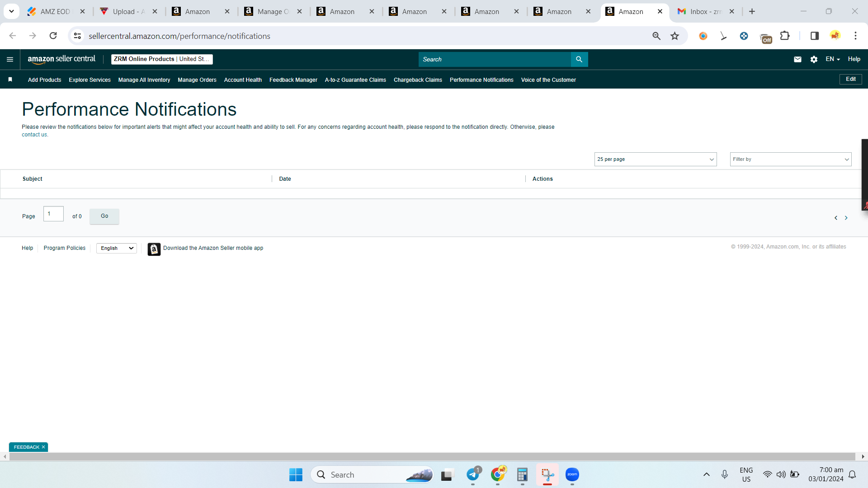
Task: Open a new browser tab
Action: point(752,11)
